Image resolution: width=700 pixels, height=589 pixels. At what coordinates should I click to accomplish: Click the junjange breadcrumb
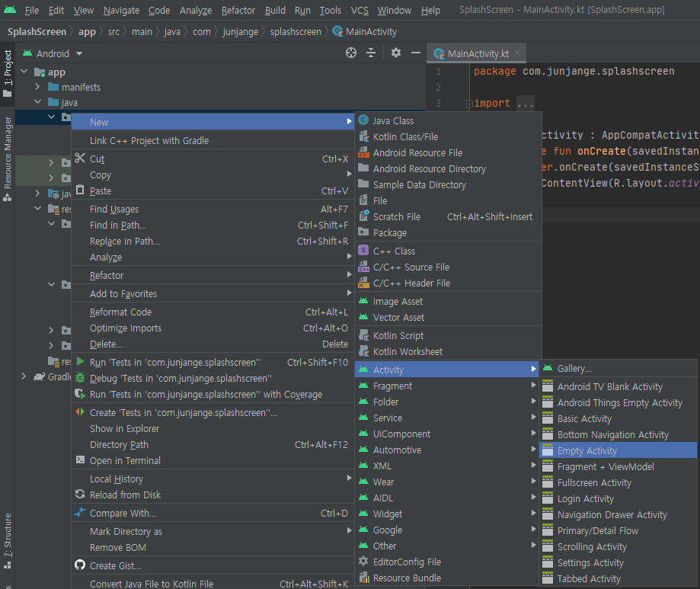pos(240,32)
